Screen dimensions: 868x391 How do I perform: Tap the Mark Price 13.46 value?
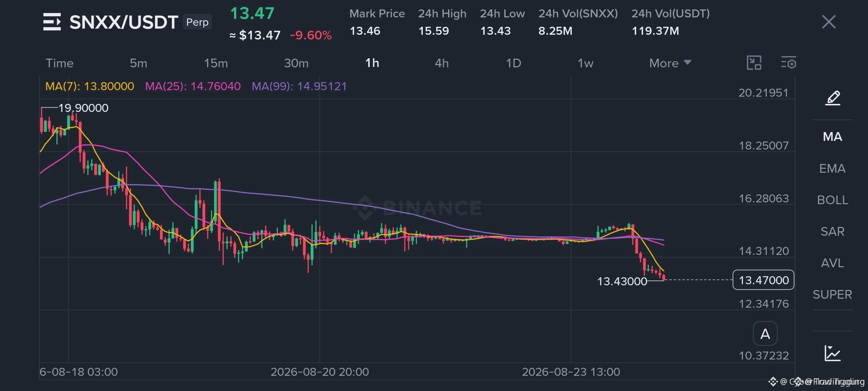[x=365, y=31]
